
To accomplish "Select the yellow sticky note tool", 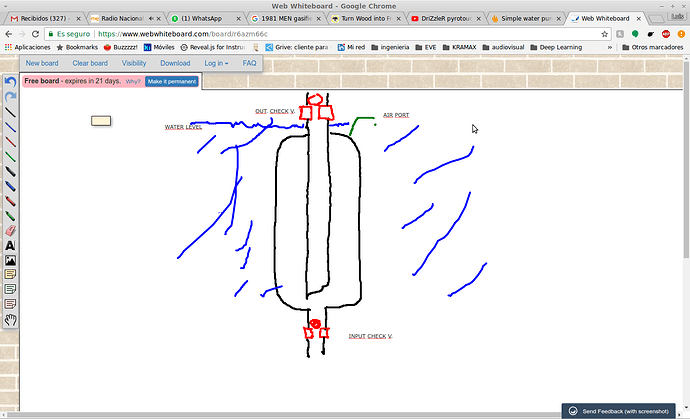I will [11, 275].
